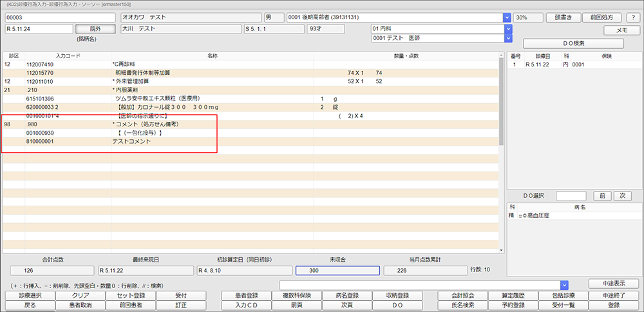Screen dimensions: 644x312
Task: Open 病名登録 disease registration
Action: tap(348, 295)
